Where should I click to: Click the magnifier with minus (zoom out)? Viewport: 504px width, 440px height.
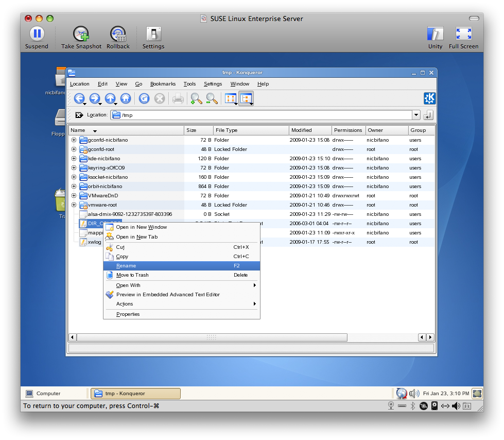(212, 98)
